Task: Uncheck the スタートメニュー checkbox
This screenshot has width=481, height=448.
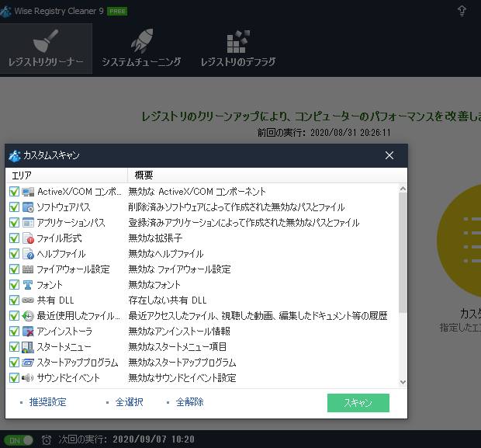Action: click(14, 347)
